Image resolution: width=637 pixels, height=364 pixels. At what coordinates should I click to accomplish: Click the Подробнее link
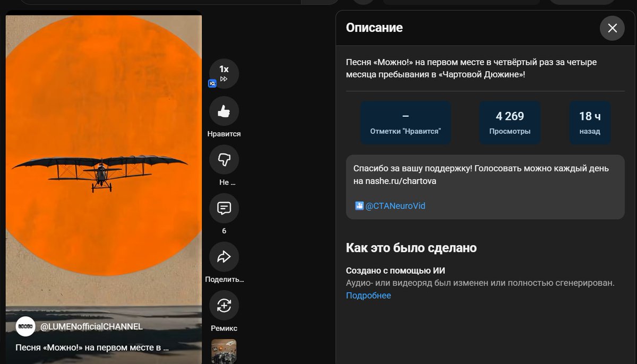[368, 296]
